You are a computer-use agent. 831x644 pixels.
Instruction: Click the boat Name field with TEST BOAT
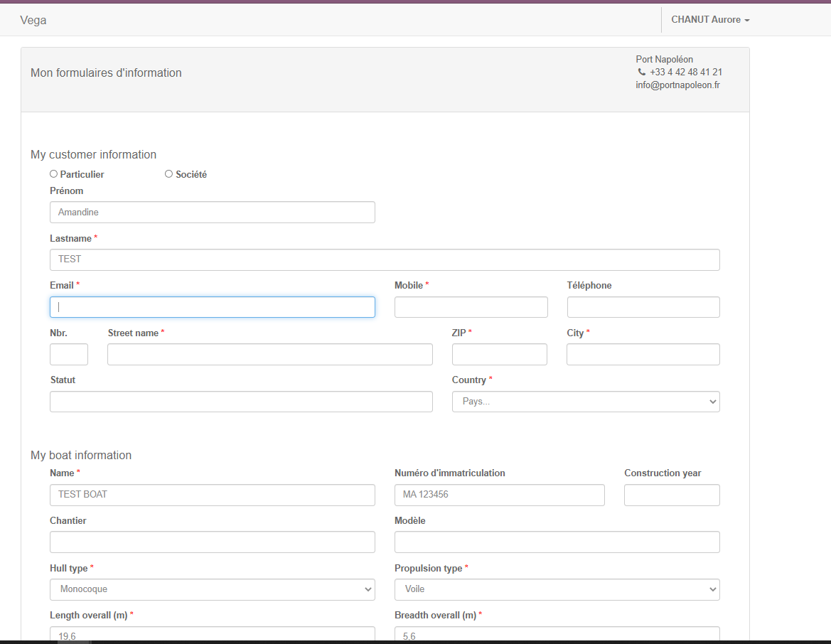click(213, 495)
